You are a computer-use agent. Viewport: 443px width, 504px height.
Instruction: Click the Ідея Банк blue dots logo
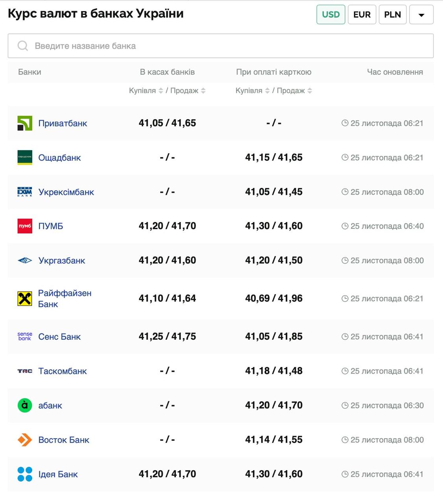25,474
